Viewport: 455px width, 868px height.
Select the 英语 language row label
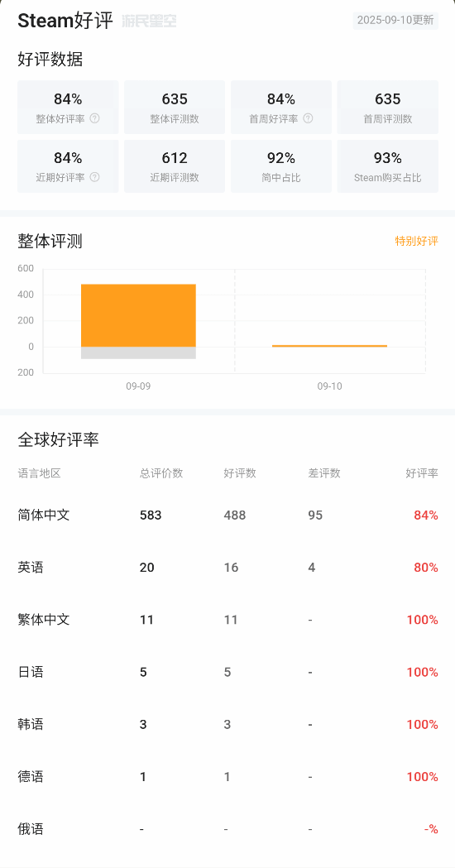click(31, 568)
